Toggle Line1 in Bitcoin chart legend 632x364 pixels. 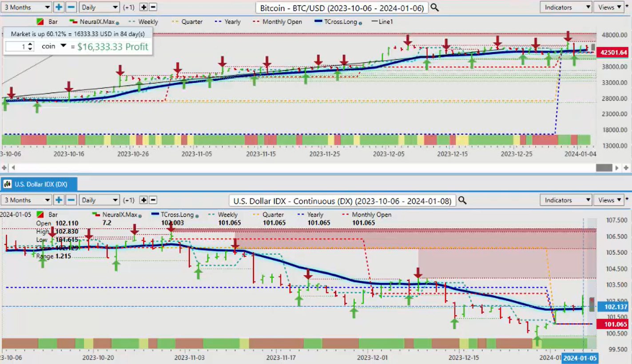point(383,22)
